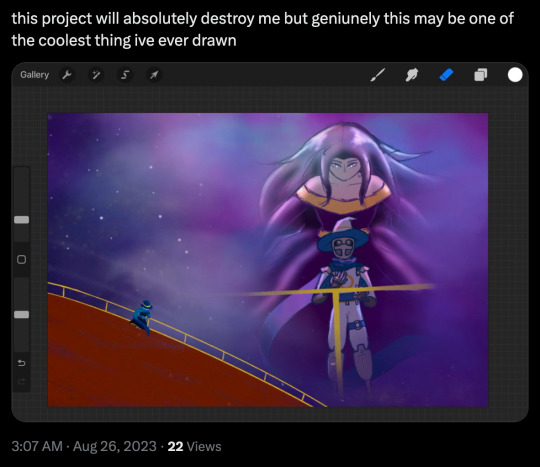Activate the Selection tool
Screen dimensions: 540x467
click(125, 75)
